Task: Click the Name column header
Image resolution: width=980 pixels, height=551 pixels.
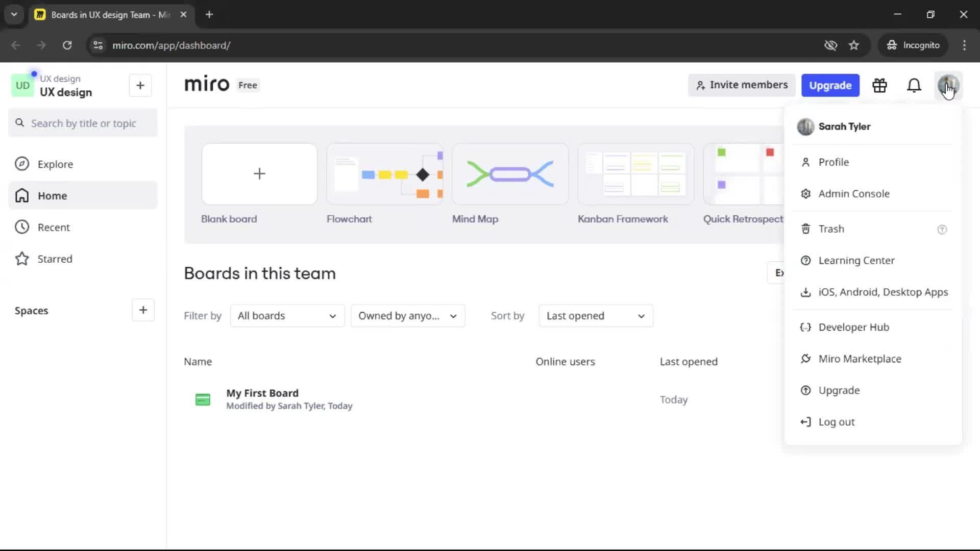Action: (198, 362)
